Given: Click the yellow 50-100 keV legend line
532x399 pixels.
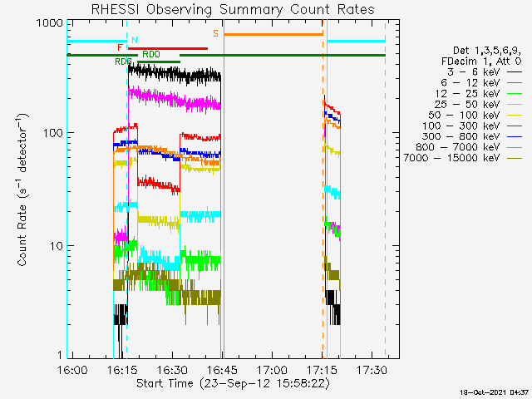Looking at the screenshot, I should 515,116.
